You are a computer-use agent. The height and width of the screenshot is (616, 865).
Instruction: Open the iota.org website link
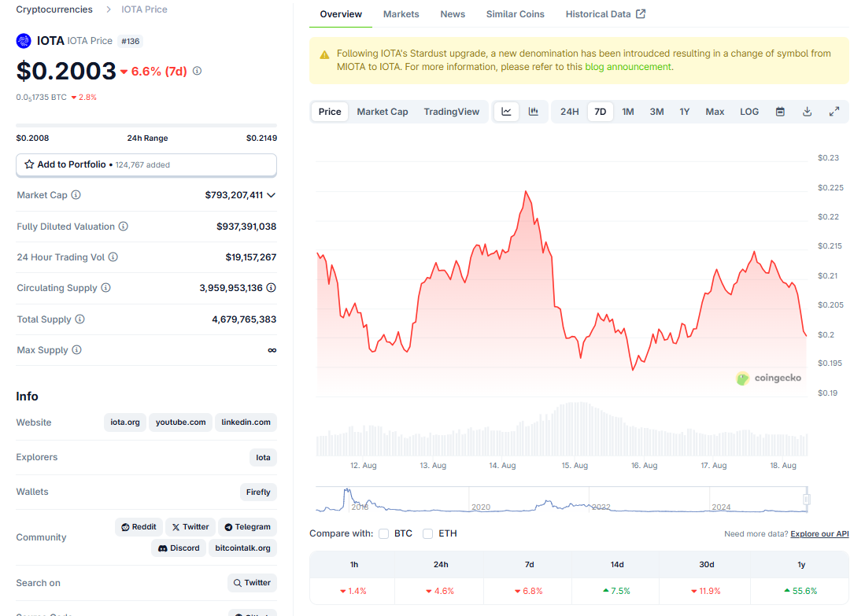pos(124,422)
